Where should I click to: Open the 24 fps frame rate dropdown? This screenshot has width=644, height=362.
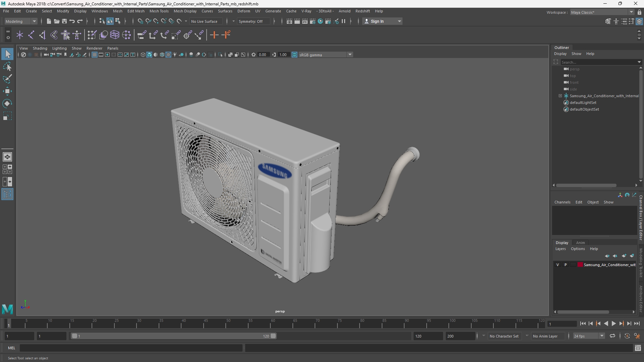(589, 336)
